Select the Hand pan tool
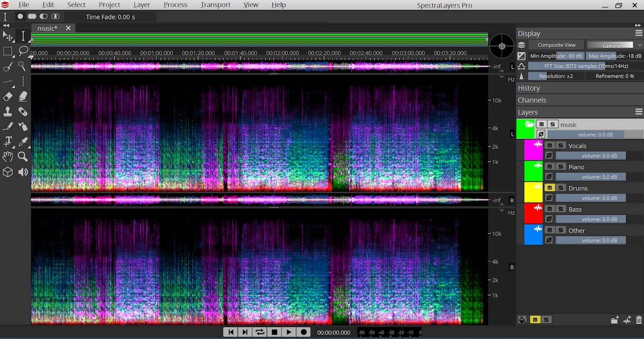 (x=7, y=157)
